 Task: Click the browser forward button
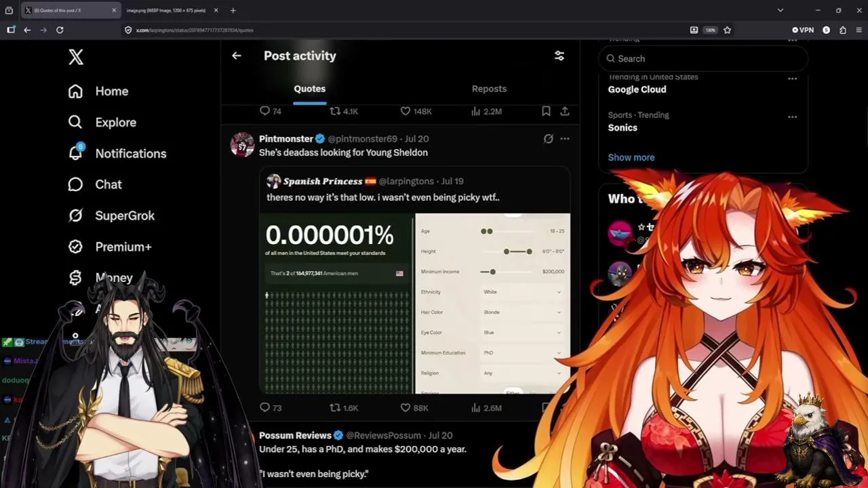pyautogui.click(x=43, y=30)
